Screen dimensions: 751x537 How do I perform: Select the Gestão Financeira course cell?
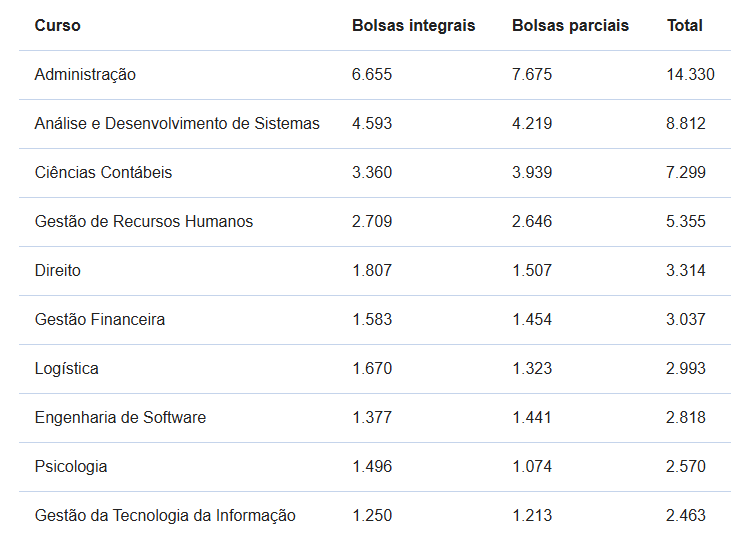tap(100, 320)
